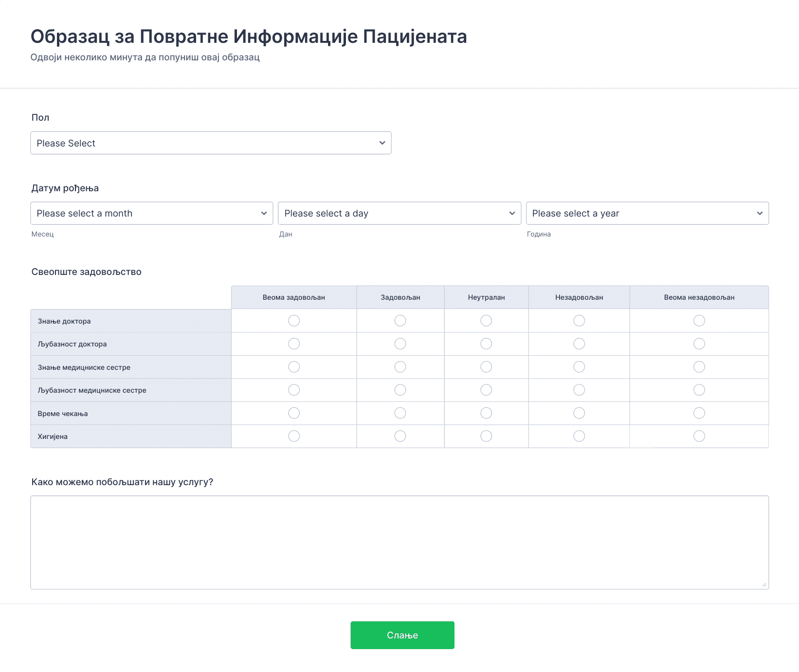
Task: Select Веома задовољан for Љубазност доктора
Action: 294,344
